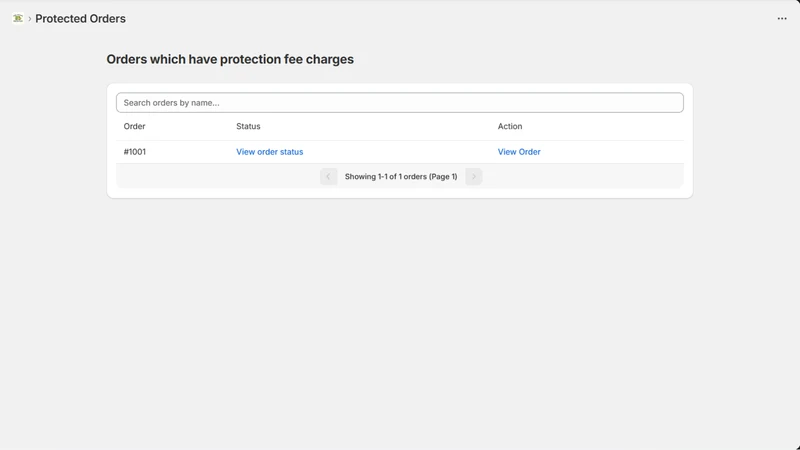Click 'Showing 1-1 of 1 orders' text
Viewport: 800px width, 450px height.
[x=401, y=177]
